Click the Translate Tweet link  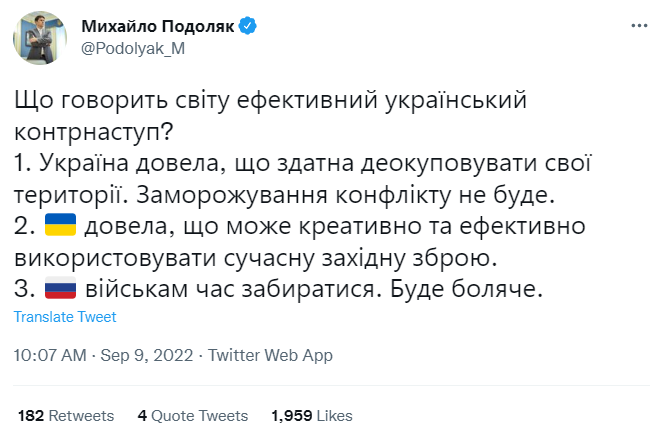coord(65,317)
